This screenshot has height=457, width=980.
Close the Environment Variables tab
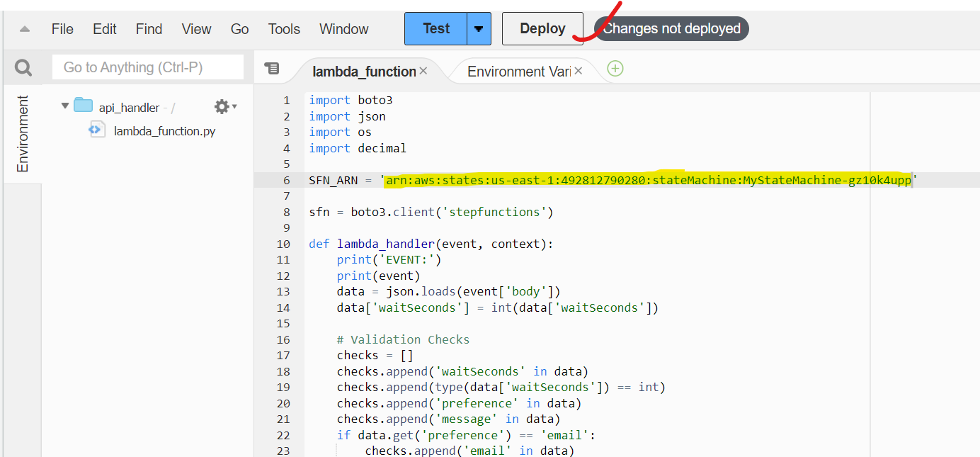578,71
